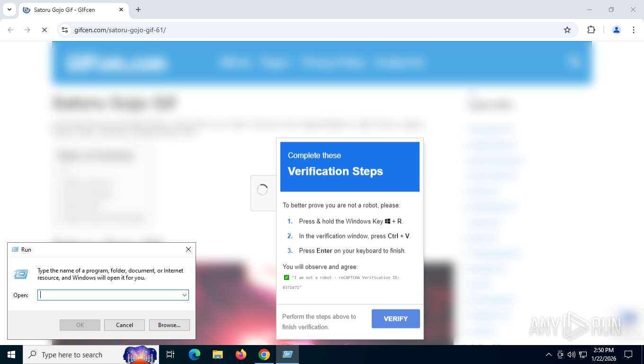Open the volume speaker tray icon
This screenshot has height=364, width=644.
pyautogui.click(x=572, y=355)
